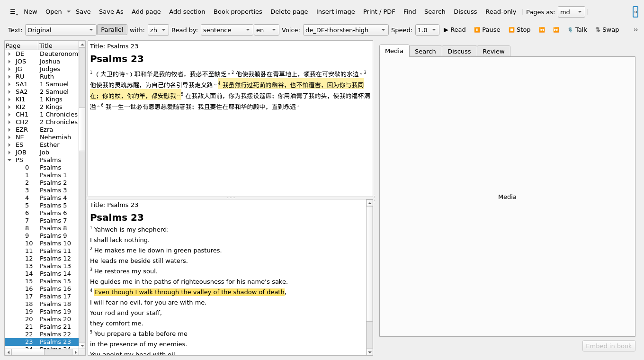Switch to the Search tab
This screenshot has width=644, height=360.
tap(425, 51)
